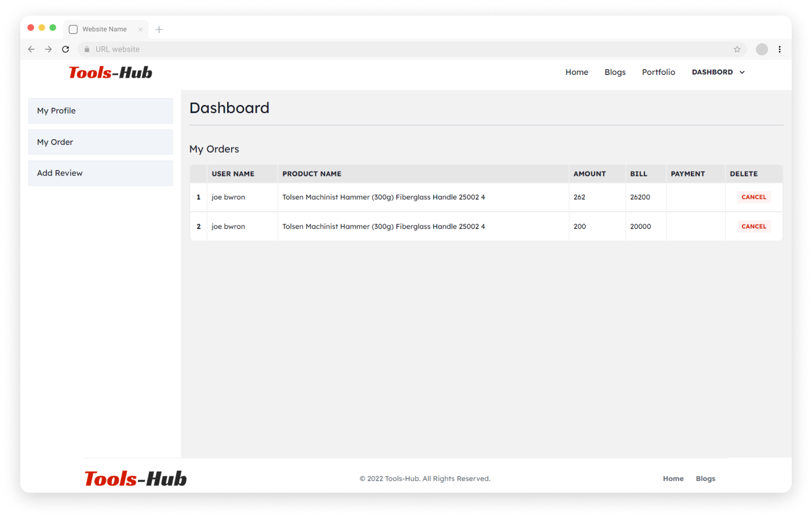
Task: Bookmark the page with the star icon
Action: 737,49
